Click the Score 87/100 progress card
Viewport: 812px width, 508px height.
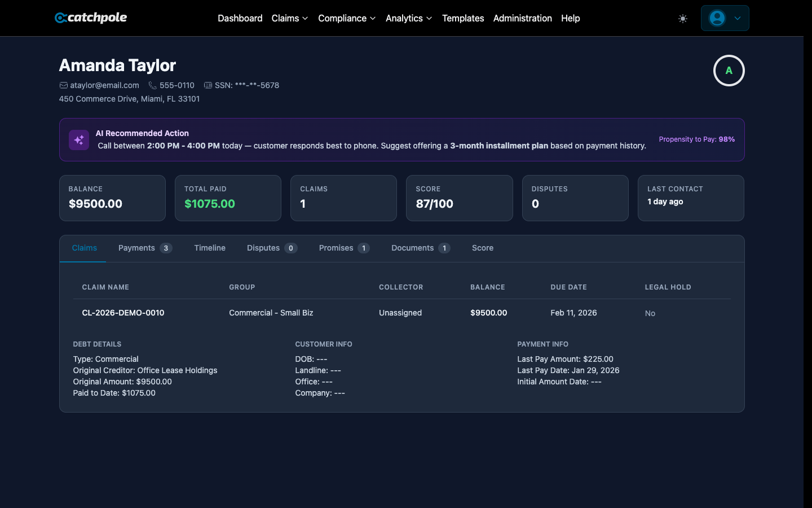459,198
